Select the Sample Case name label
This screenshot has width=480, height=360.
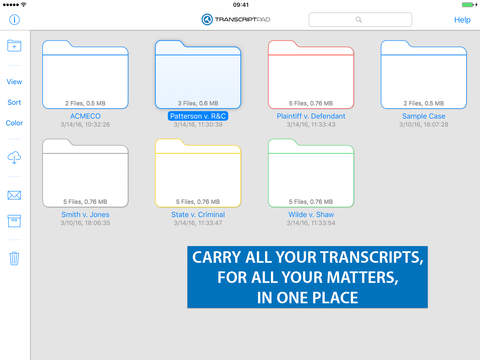pos(424,116)
